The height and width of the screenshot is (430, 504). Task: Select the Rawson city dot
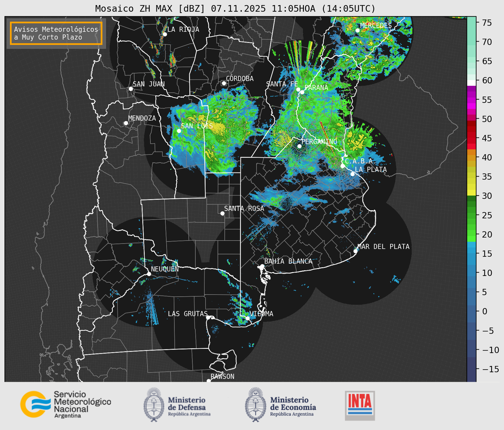209,381
